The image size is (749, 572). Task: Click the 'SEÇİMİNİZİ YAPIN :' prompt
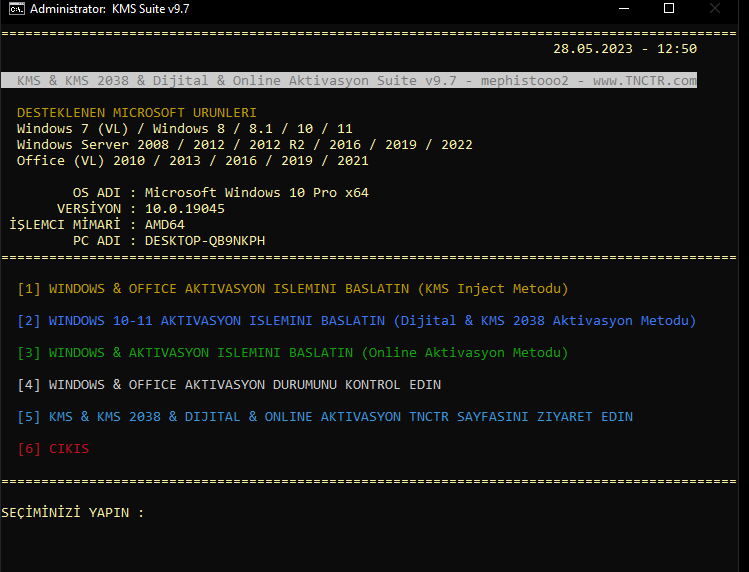(x=73, y=512)
